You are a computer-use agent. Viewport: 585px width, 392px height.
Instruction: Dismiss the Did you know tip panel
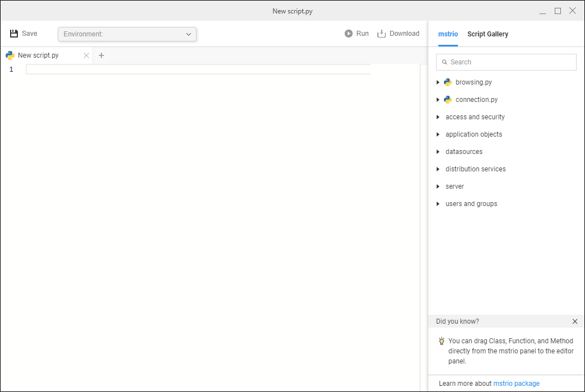(575, 321)
